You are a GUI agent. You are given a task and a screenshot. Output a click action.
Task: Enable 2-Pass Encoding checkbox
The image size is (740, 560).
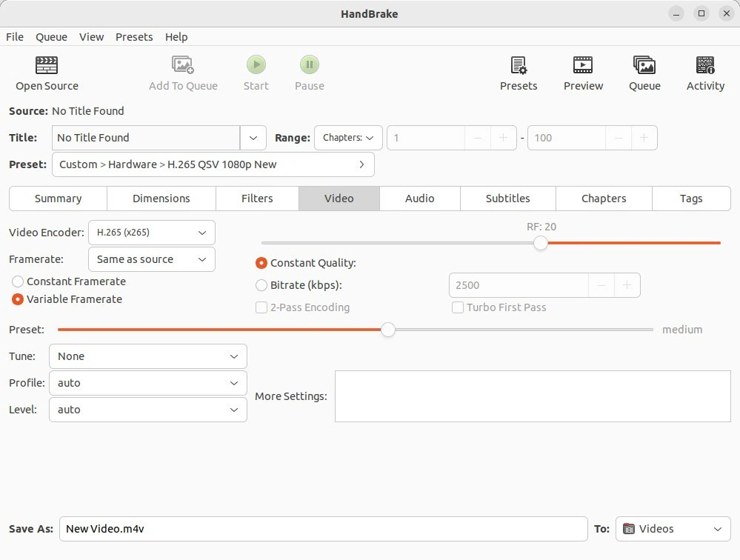click(x=261, y=307)
